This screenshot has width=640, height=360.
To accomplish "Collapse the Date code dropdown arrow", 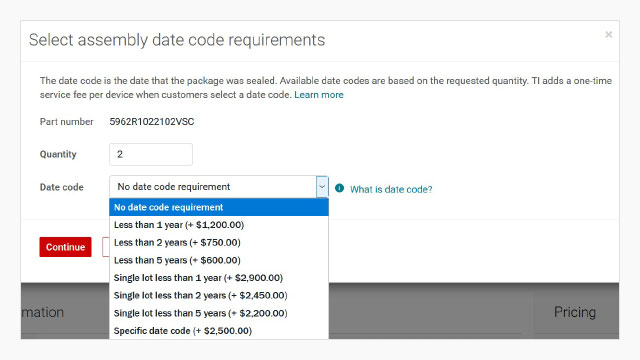I will tap(322, 187).
